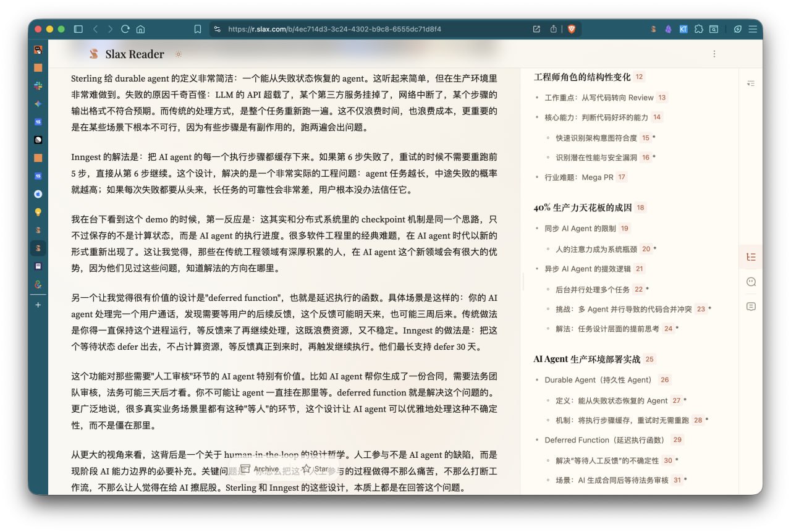The height and width of the screenshot is (532, 791).
Task: Open outline item 行业难题:Mega PR
Action: point(579,177)
